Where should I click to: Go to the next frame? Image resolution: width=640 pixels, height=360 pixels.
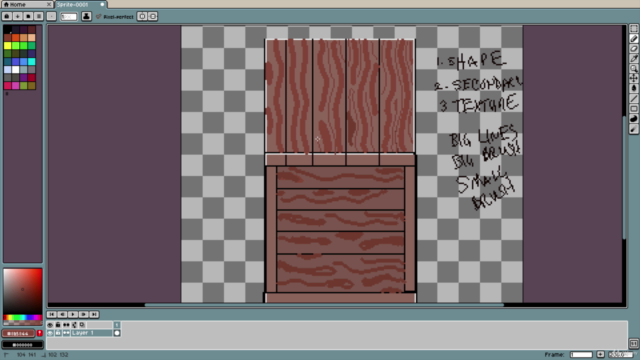83,315
